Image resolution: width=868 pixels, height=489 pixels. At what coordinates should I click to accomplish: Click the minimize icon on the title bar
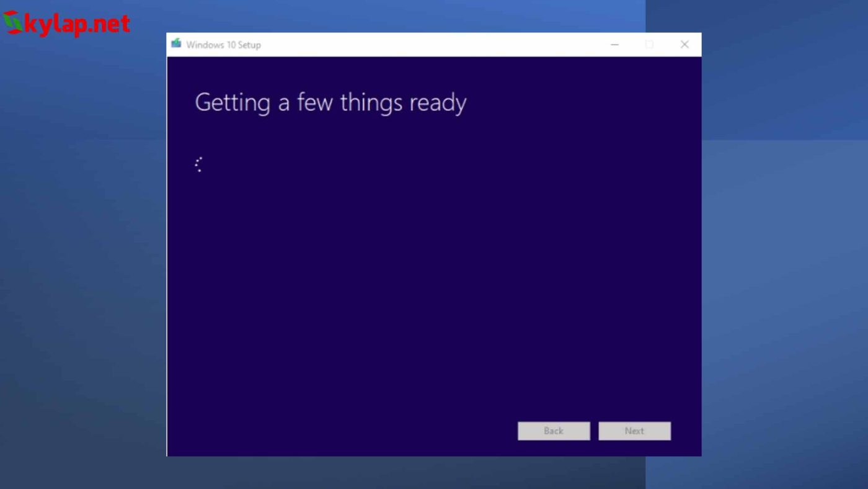pyautogui.click(x=614, y=44)
